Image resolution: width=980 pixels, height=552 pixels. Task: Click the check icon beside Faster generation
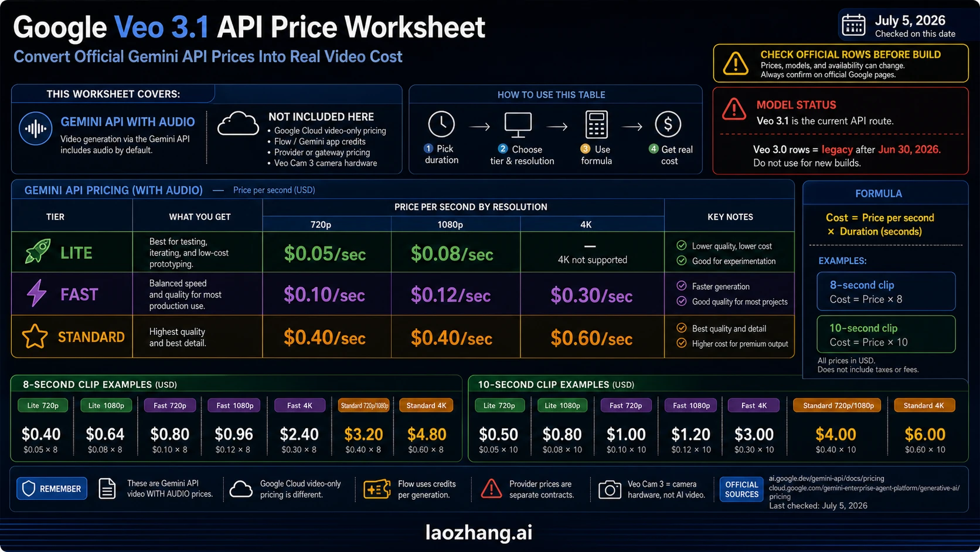coord(681,286)
